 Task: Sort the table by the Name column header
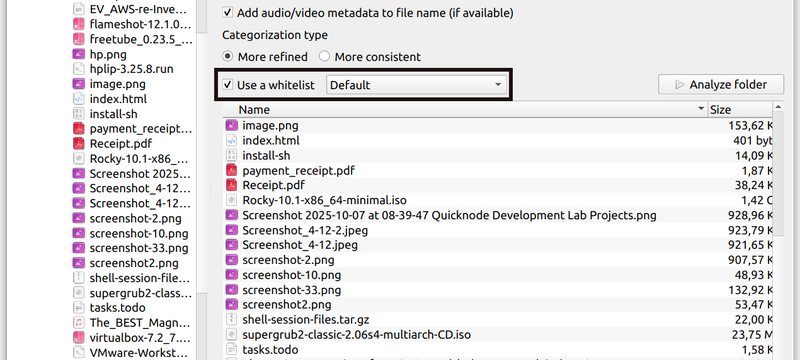coord(465,110)
